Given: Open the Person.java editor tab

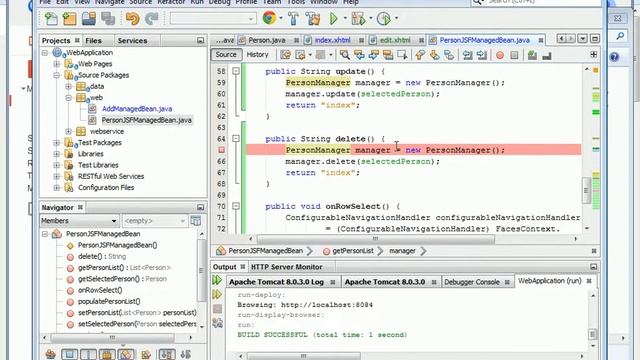Looking at the screenshot, I should pos(267,40).
